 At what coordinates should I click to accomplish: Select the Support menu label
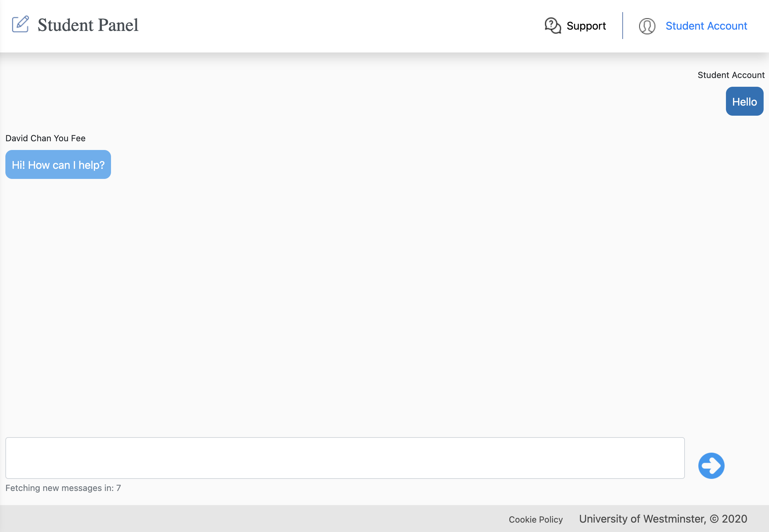pos(586,26)
